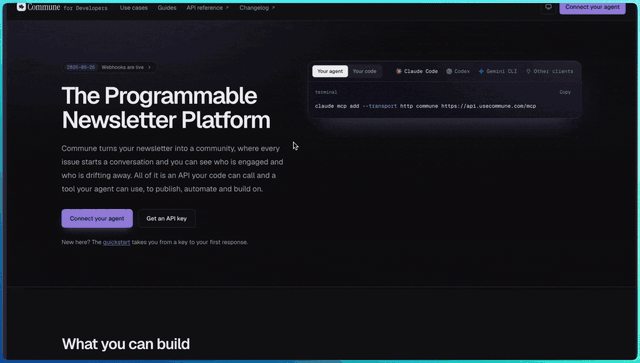Viewport: 640px width, 363px height.
Task: Select the Gemini CLI client tab
Action: tap(498, 71)
